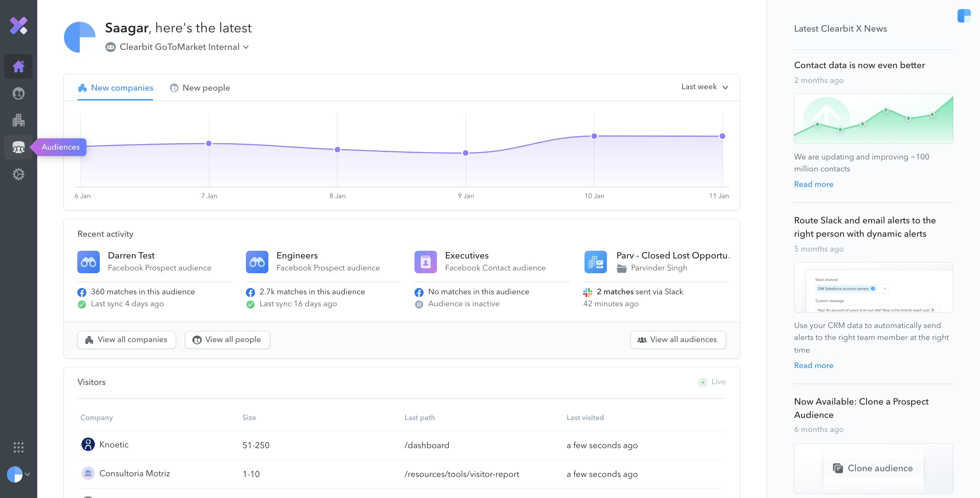The image size is (980, 498).
Task: Click the Facebook icon beside 360 matches
Action: pos(81,292)
